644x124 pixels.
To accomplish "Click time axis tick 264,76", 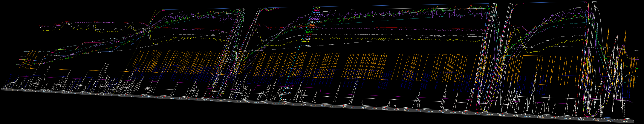I will pos(477,114).
